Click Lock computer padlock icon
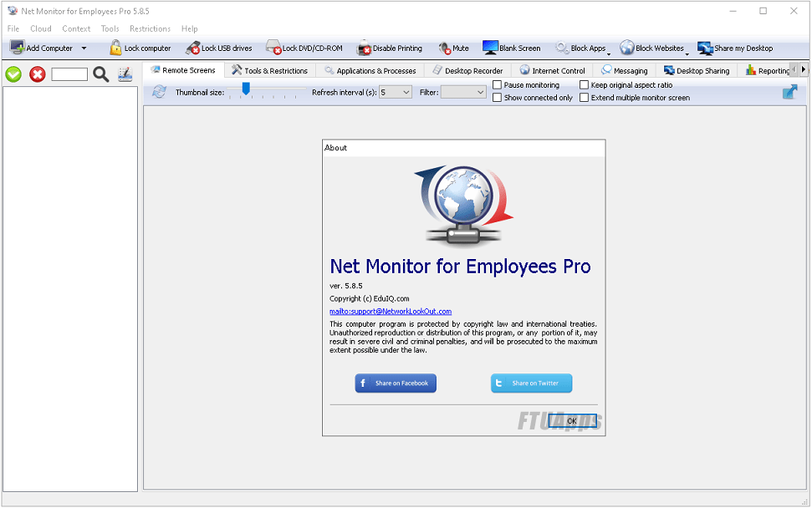812x508 pixels. 115,48
